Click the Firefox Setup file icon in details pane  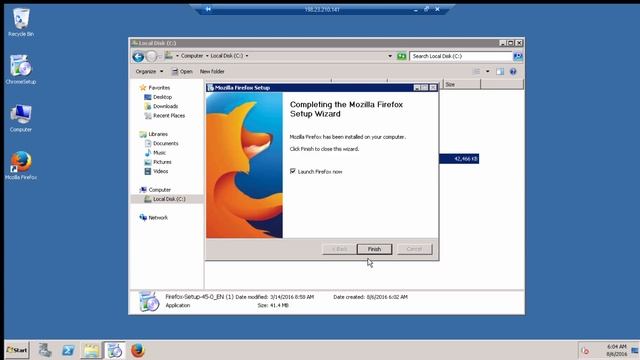point(149,302)
